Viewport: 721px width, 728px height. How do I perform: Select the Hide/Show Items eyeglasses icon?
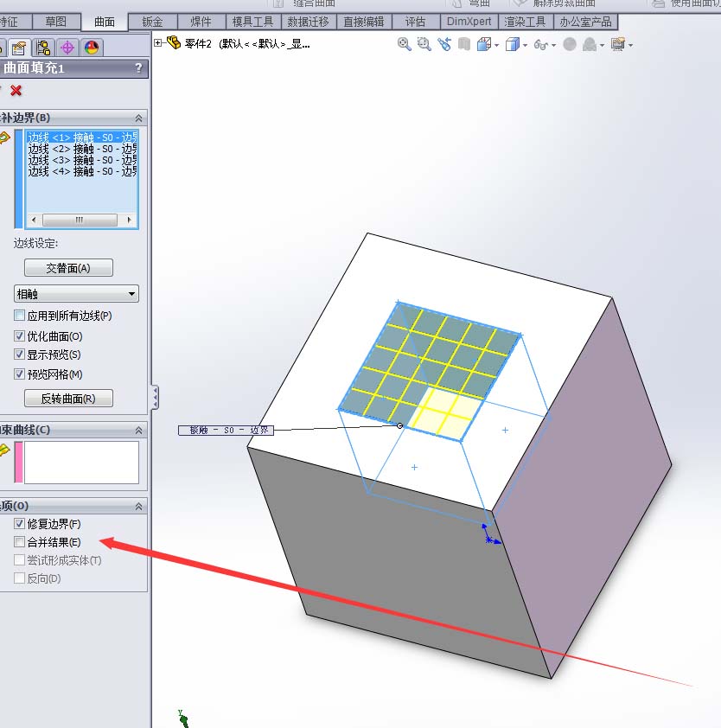pos(542,44)
